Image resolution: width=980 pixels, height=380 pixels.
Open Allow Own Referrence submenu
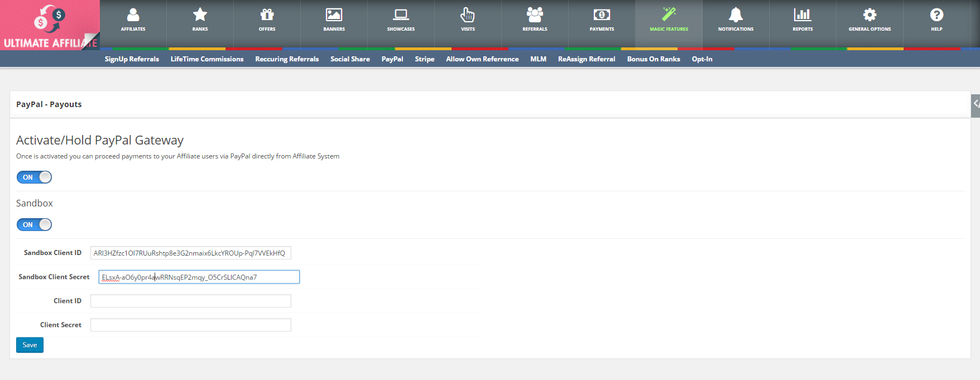pyautogui.click(x=482, y=59)
